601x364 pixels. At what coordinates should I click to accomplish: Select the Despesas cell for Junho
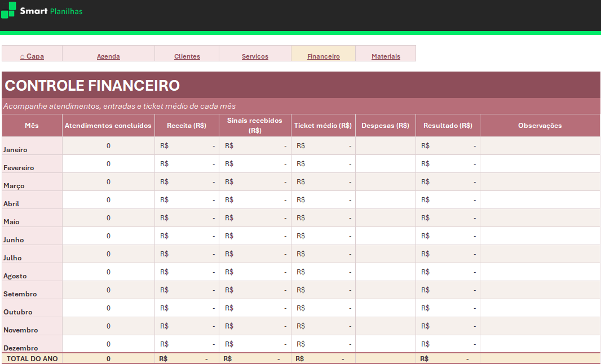click(x=386, y=236)
